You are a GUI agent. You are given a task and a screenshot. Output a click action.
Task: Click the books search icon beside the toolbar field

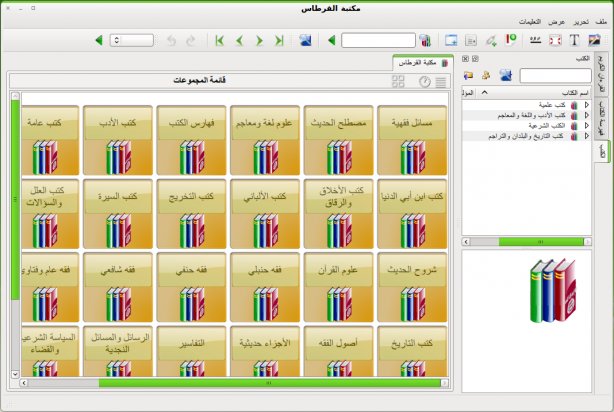click(425, 40)
